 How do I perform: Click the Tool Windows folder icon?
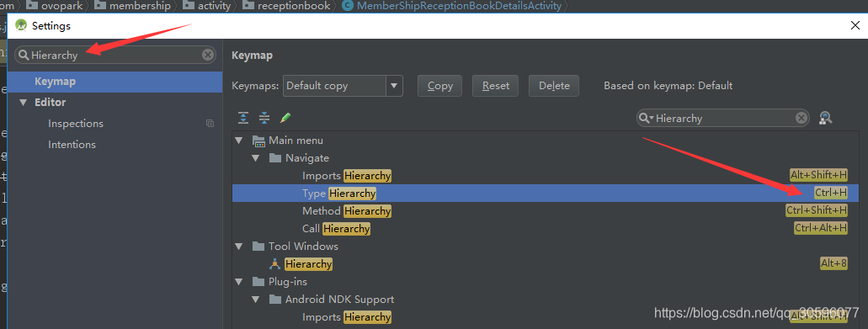pyautogui.click(x=258, y=246)
